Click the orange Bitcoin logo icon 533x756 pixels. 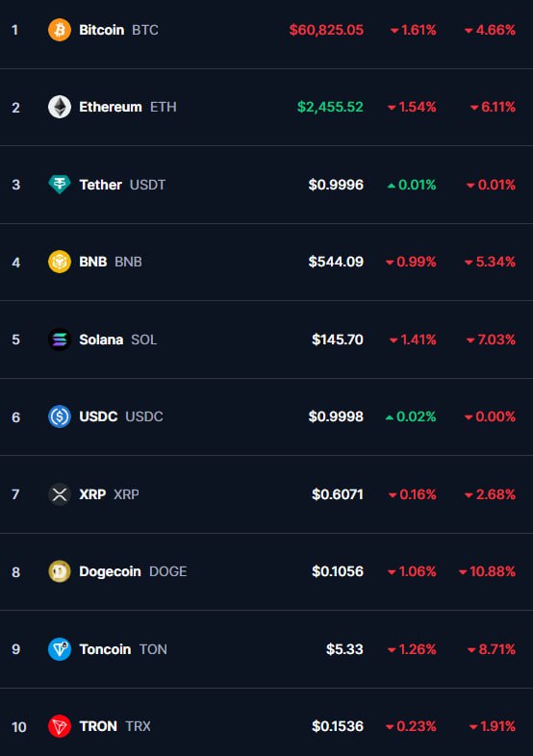point(60,30)
